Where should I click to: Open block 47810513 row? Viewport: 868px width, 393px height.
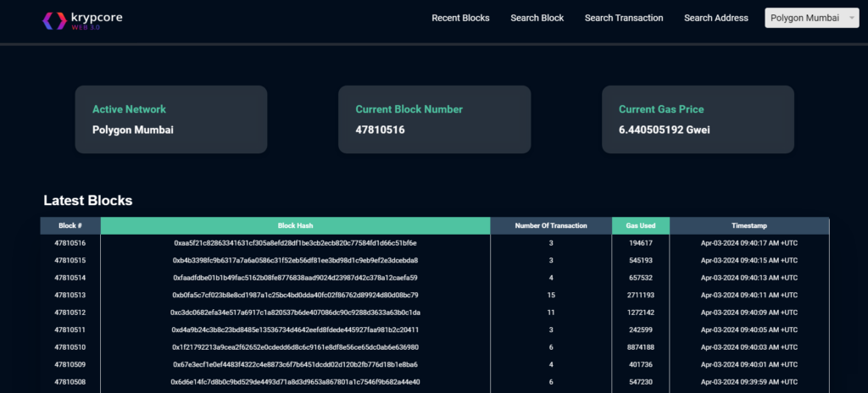point(70,295)
